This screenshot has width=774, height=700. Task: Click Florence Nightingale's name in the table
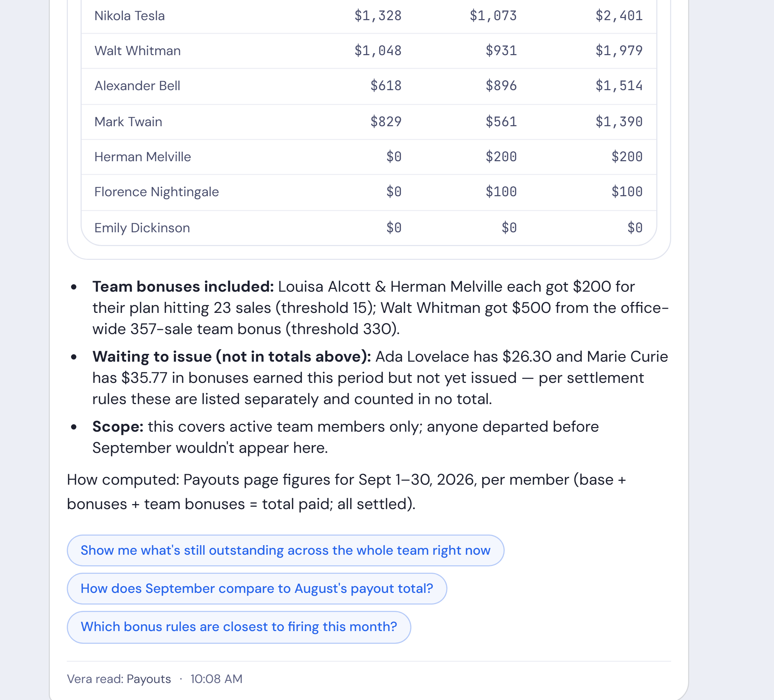(157, 192)
